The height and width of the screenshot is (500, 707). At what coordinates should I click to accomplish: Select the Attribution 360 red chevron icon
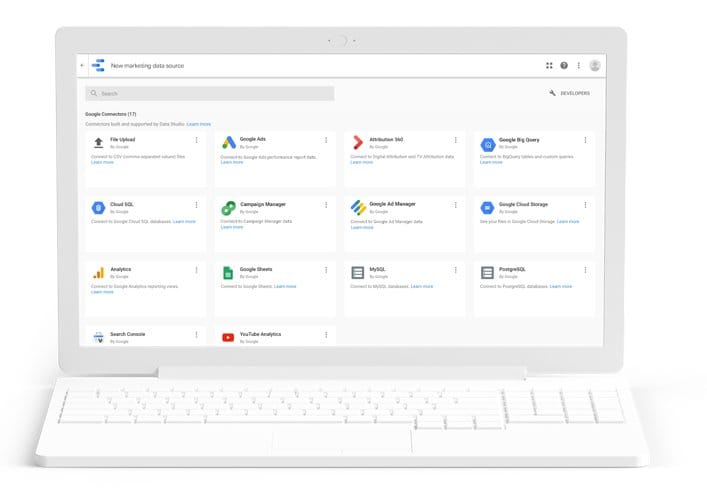coord(358,142)
